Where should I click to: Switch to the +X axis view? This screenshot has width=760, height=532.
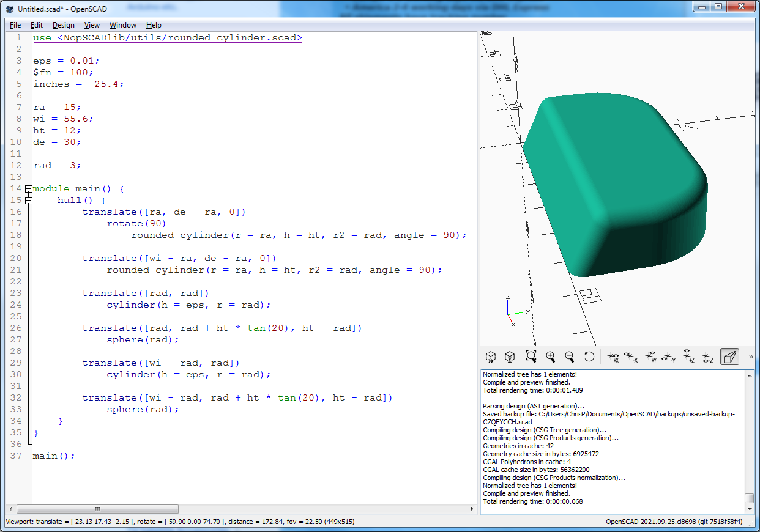613,357
